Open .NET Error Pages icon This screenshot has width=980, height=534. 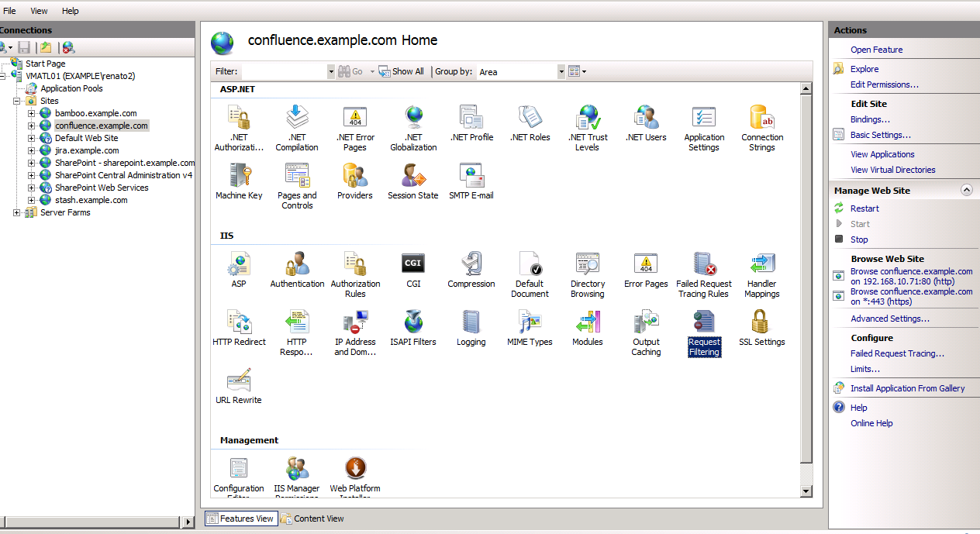[x=355, y=128]
